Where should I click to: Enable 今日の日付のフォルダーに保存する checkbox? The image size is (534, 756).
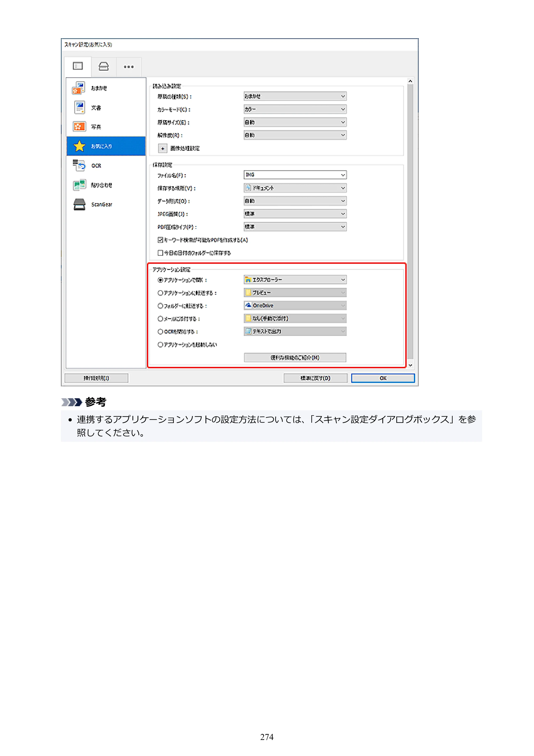tap(160, 253)
